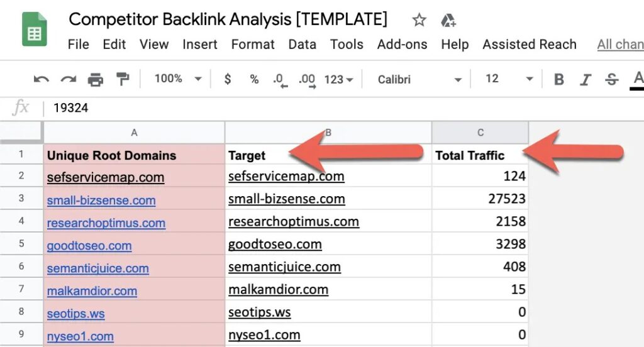Screen dimensions: 644x347
Task: Click the Unique Root Domains header cell
Action: (134, 155)
